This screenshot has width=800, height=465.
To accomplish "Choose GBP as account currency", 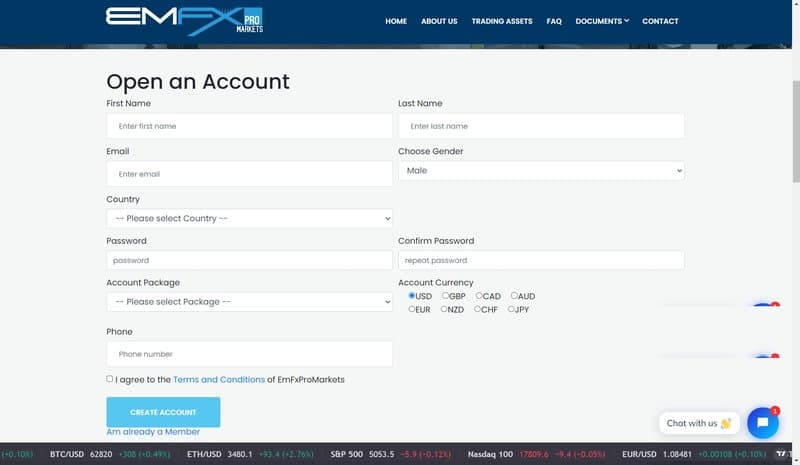I will [446, 296].
